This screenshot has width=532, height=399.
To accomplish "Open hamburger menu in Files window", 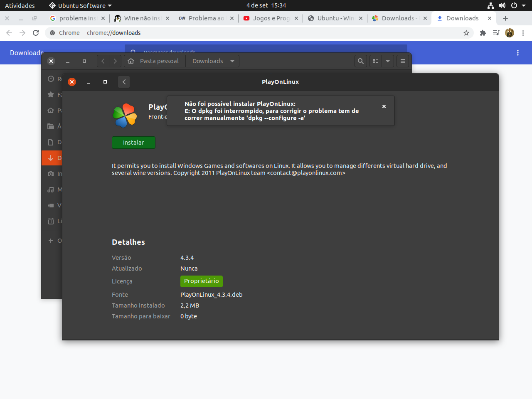I will point(403,61).
